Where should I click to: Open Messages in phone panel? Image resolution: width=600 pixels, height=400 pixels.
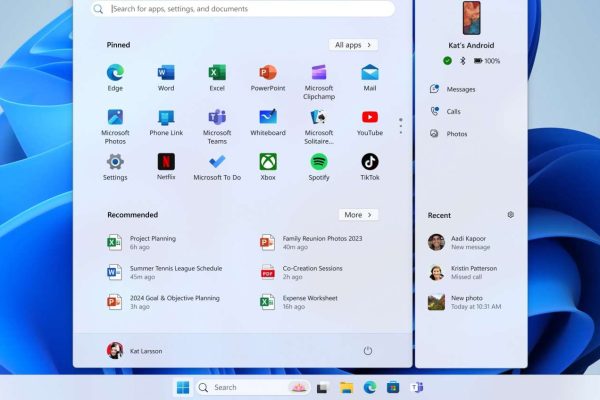(453, 89)
